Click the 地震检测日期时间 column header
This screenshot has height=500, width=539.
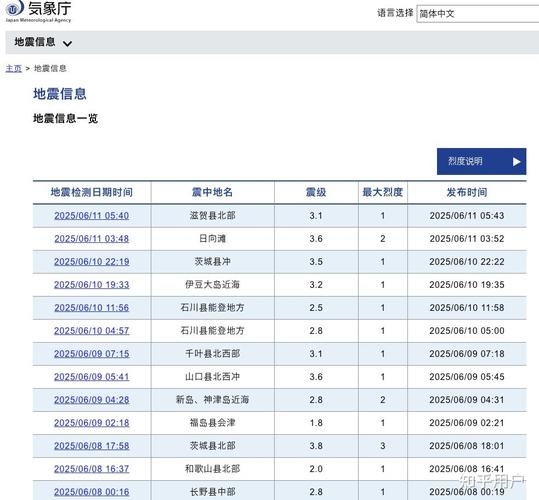(92, 192)
